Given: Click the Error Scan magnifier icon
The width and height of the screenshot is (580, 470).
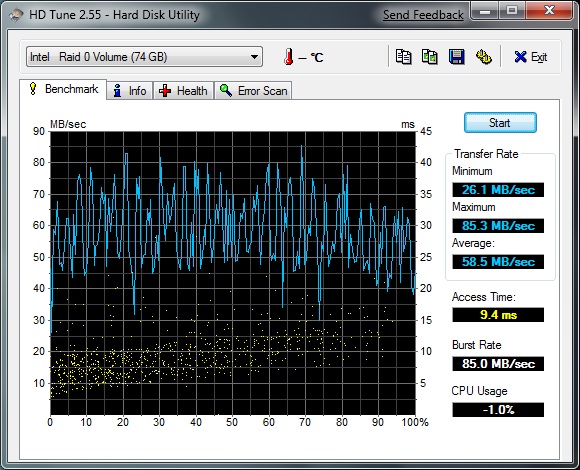Looking at the screenshot, I should 226,90.
